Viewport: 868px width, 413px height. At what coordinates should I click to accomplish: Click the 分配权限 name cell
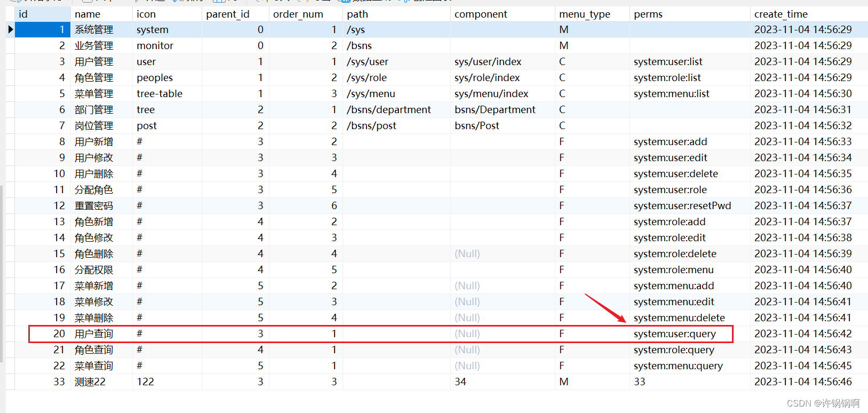[x=101, y=270]
